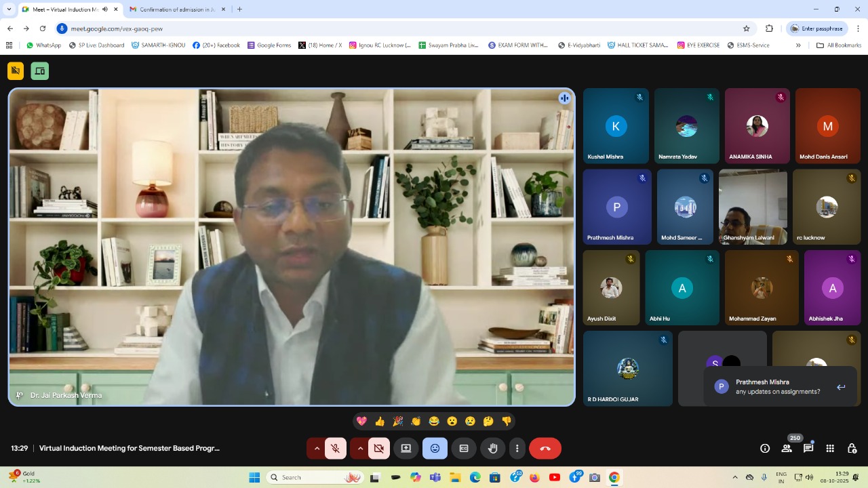
Task: Show the participants list (250)
Action: pyautogui.click(x=787, y=449)
